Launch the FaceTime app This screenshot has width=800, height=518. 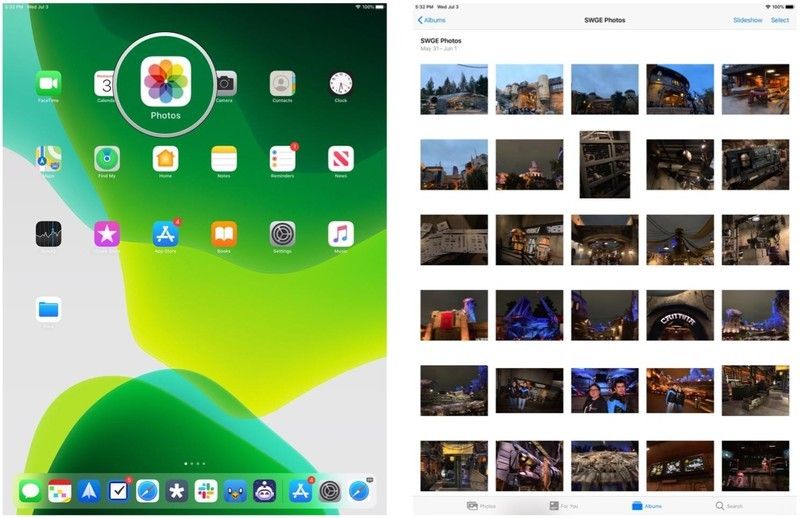pos(48,84)
